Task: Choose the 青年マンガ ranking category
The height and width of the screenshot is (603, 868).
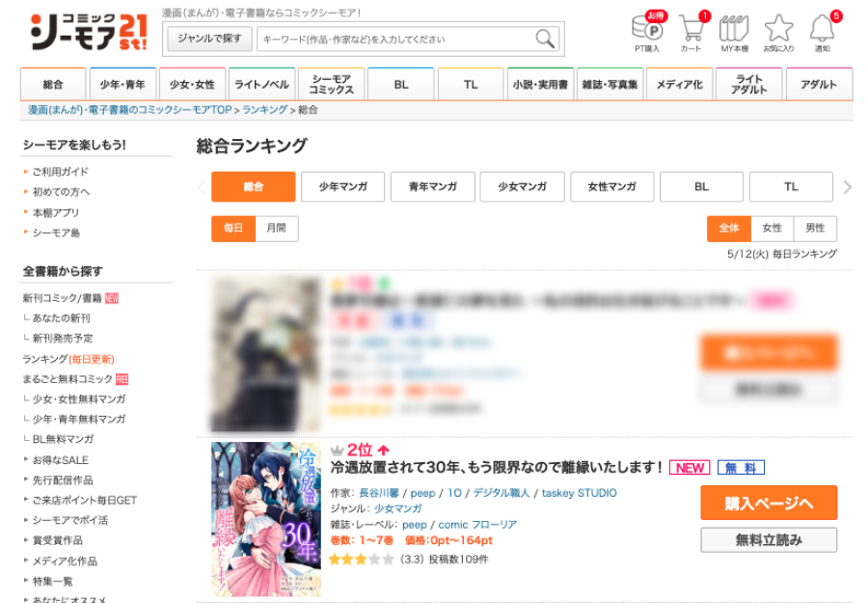Action: pos(432,186)
